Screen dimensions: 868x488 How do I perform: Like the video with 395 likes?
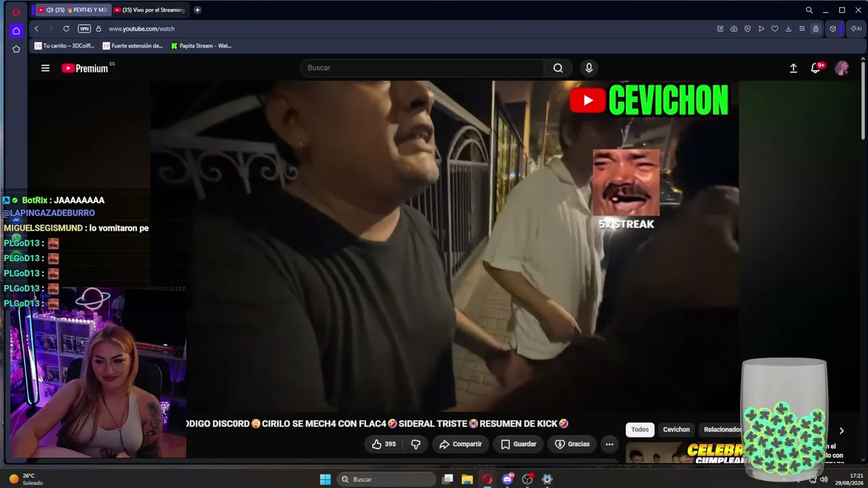(384, 444)
